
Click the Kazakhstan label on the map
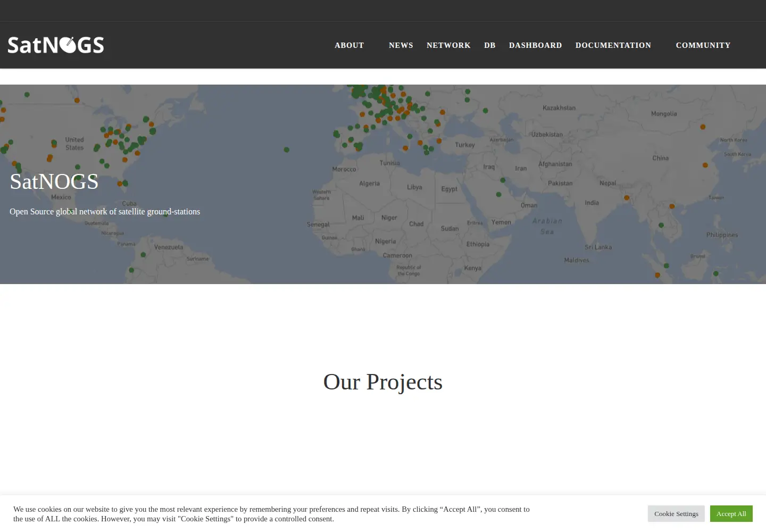pyautogui.click(x=559, y=108)
